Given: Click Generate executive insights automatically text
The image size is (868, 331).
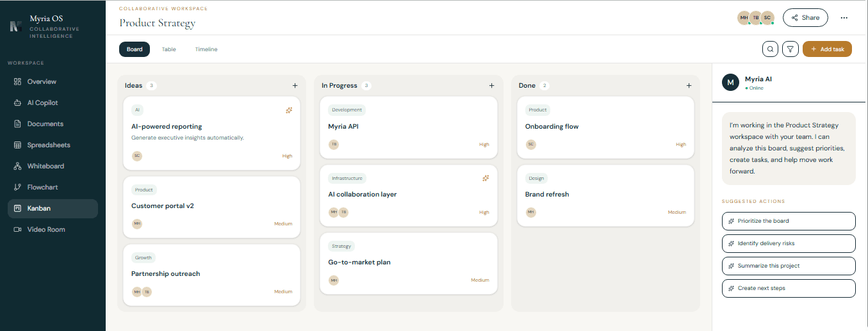Looking at the screenshot, I should 188,138.
